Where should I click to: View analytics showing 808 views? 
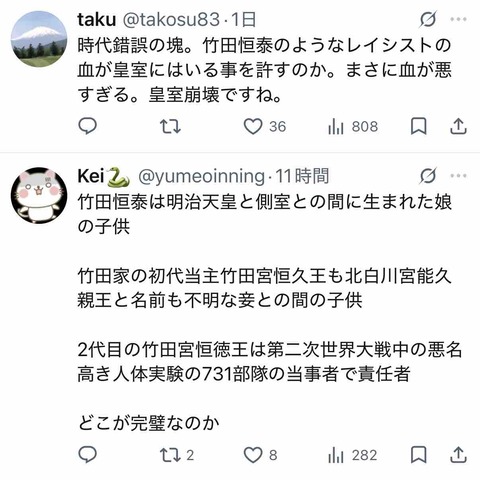pyautogui.click(x=353, y=127)
